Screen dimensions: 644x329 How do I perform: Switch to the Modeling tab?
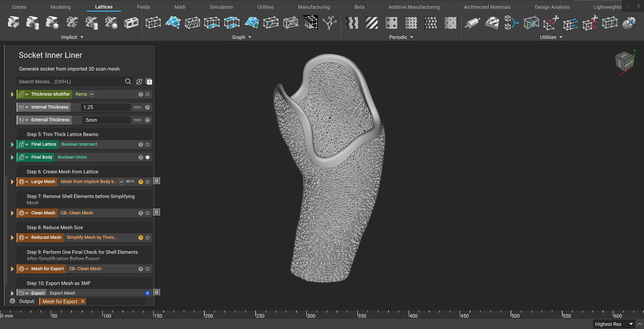point(61,7)
